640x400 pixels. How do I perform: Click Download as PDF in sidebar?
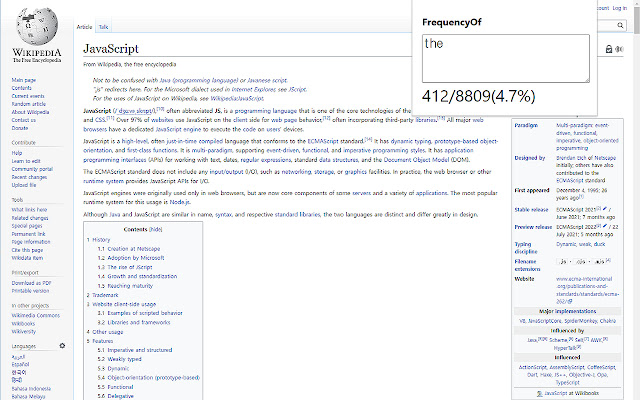pyautogui.click(x=31, y=283)
